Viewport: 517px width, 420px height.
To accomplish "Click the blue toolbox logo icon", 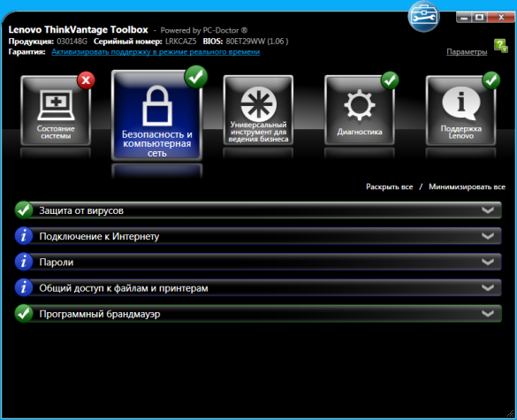I will pyautogui.click(x=423, y=16).
